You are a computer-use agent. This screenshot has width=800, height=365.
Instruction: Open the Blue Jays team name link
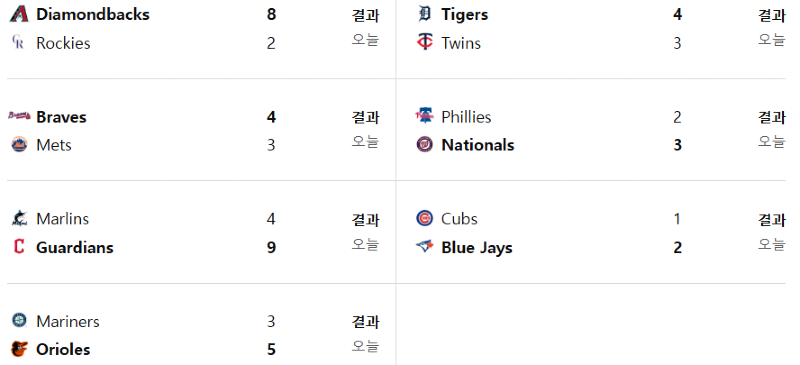click(477, 248)
